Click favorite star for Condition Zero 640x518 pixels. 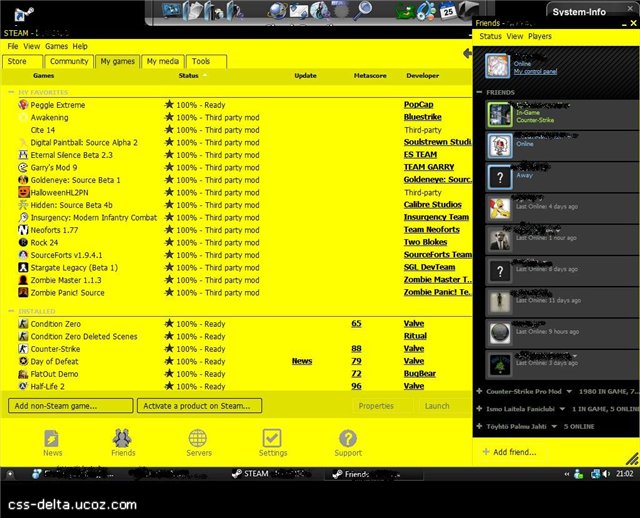169,324
